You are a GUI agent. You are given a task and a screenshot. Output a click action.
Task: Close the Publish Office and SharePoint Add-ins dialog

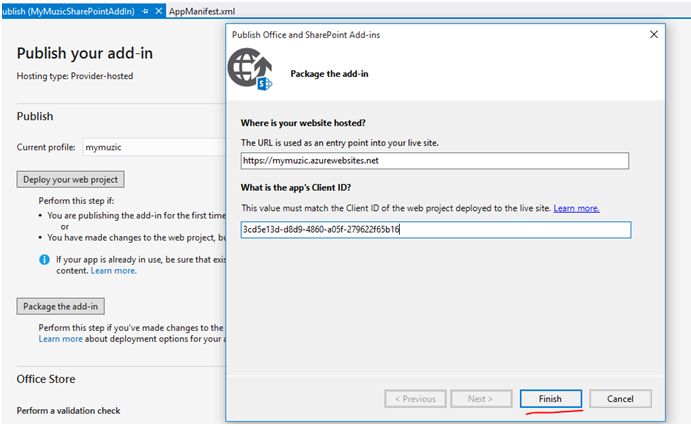[654, 34]
